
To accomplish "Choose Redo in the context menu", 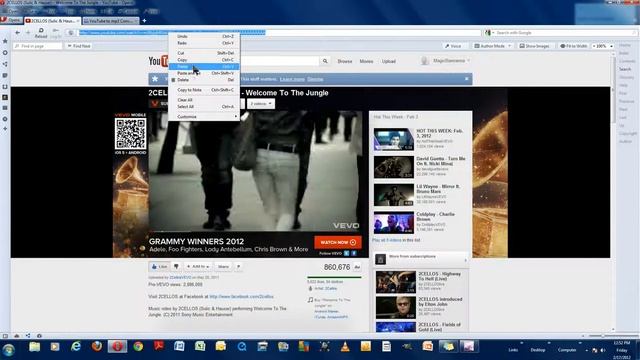I will pyautogui.click(x=204, y=43).
